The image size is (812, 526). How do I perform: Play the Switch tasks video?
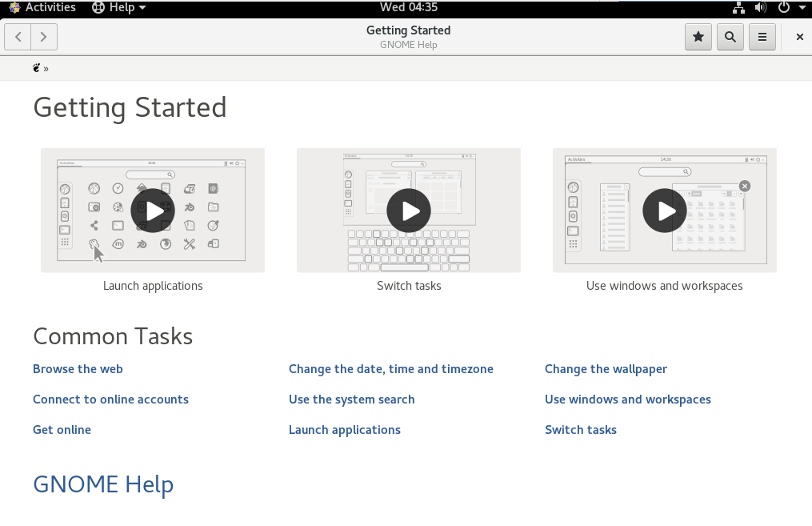(x=409, y=211)
